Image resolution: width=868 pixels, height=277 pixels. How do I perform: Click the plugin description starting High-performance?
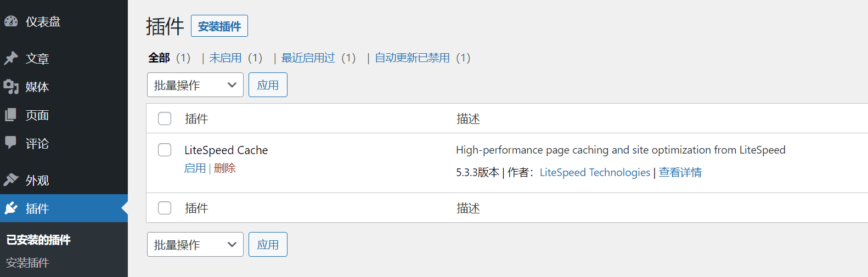click(x=621, y=150)
